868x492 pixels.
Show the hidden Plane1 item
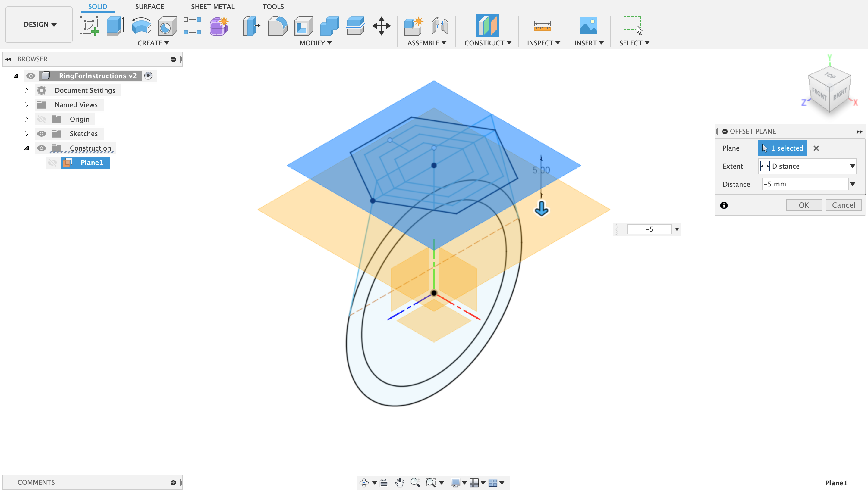tap(52, 163)
